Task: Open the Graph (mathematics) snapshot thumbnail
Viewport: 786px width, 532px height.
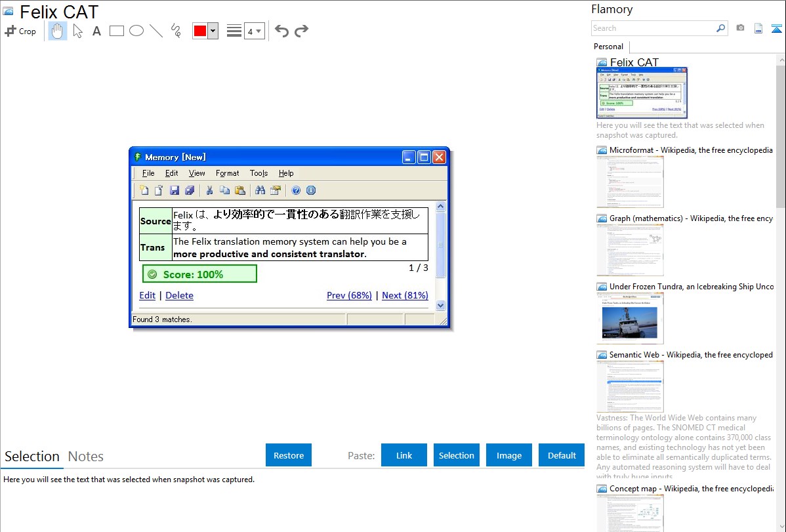Action: point(630,250)
